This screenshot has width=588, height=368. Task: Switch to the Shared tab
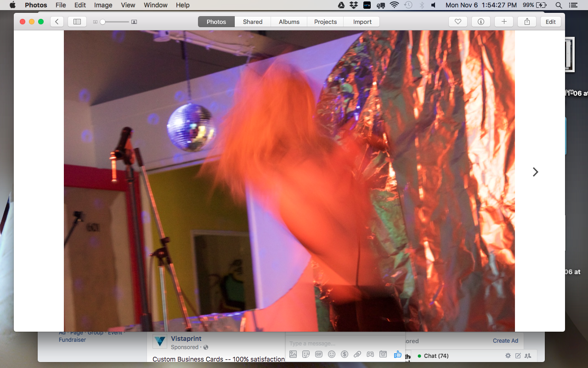(253, 22)
